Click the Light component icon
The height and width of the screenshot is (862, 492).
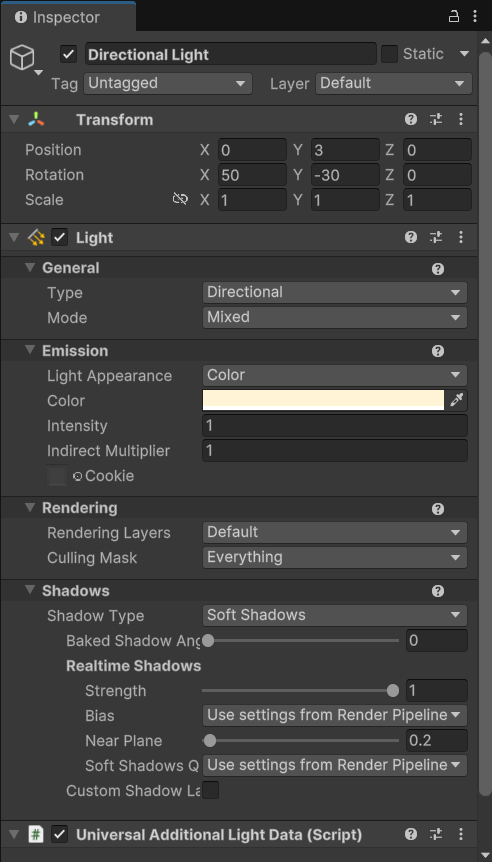(36, 237)
